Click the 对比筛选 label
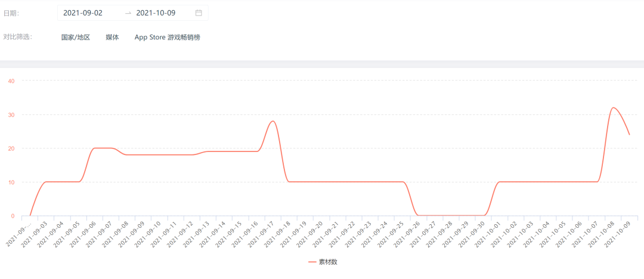The image size is (644, 279). tap(17, 37)
